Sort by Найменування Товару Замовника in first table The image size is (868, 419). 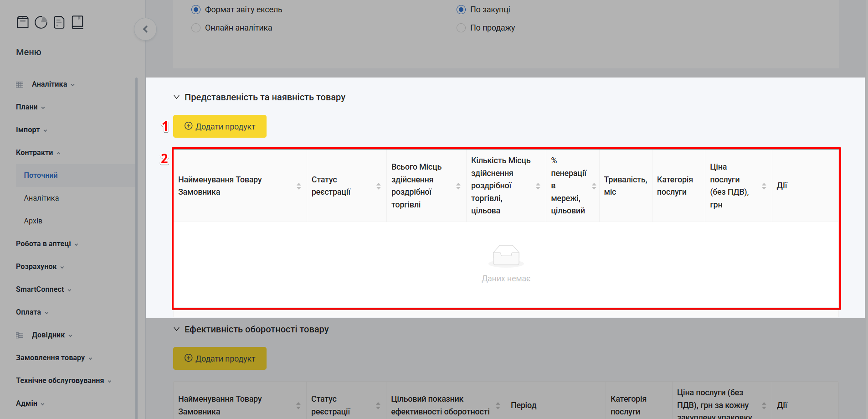pyautogui.click(x=298, y=186)
